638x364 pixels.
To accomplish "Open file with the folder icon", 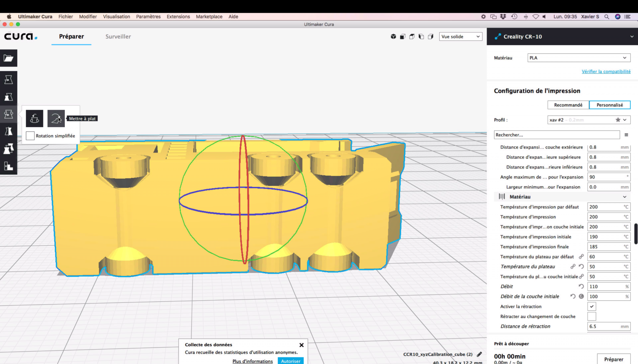I will 8,58.
